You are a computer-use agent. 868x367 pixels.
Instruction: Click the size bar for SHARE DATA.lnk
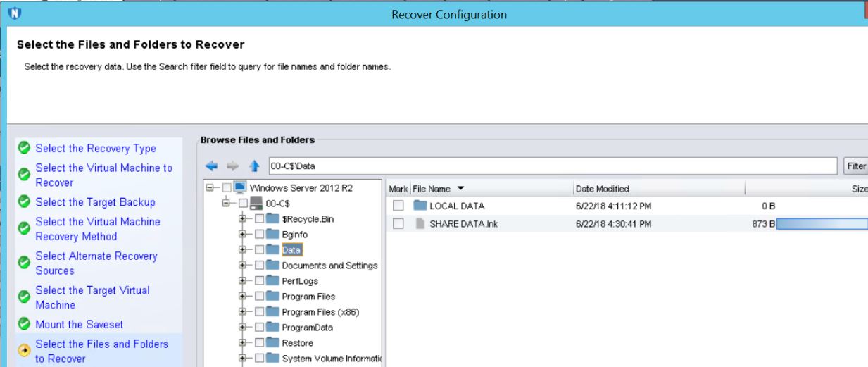pos(822,224)
